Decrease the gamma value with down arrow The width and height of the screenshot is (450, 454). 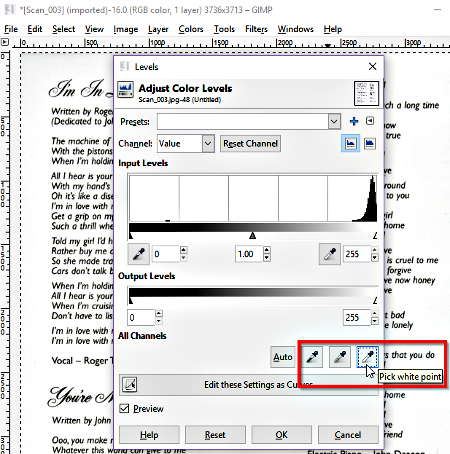point(267,258)
